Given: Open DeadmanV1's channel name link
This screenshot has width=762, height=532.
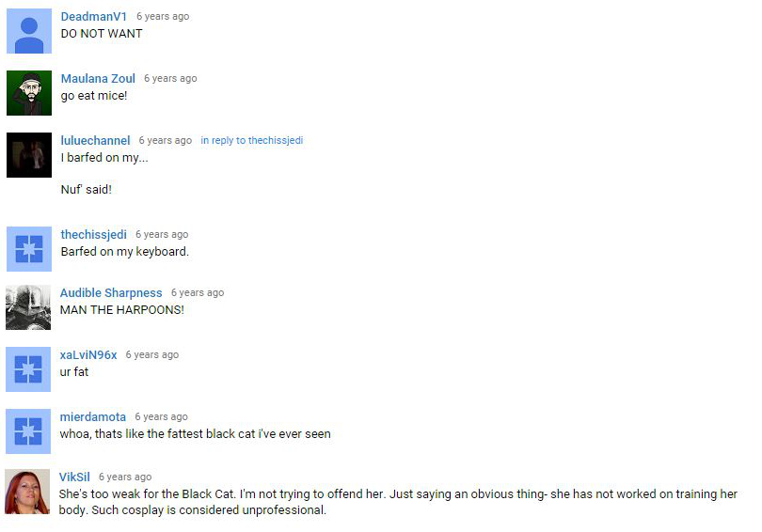Looking at the screenshot, I should 94,17.
